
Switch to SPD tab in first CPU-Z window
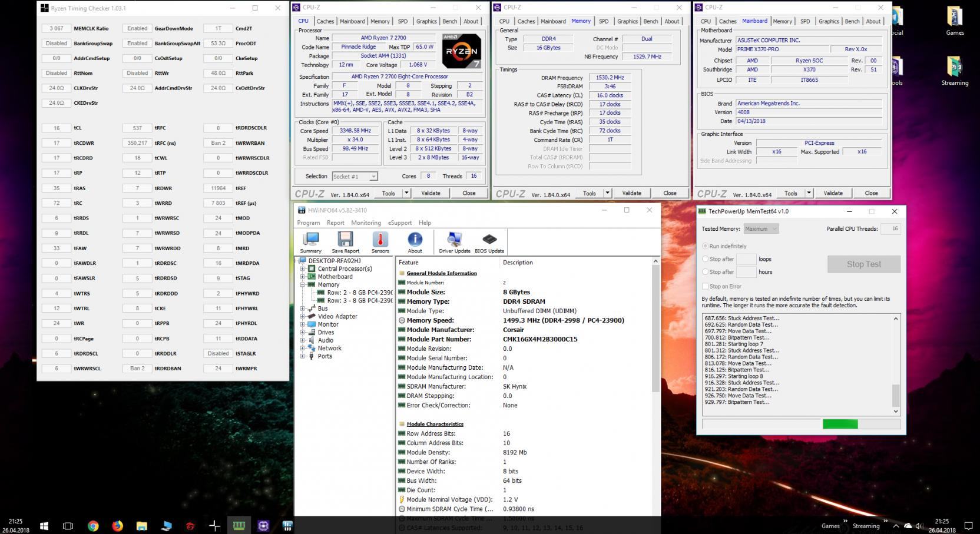[x=402, y=21]
